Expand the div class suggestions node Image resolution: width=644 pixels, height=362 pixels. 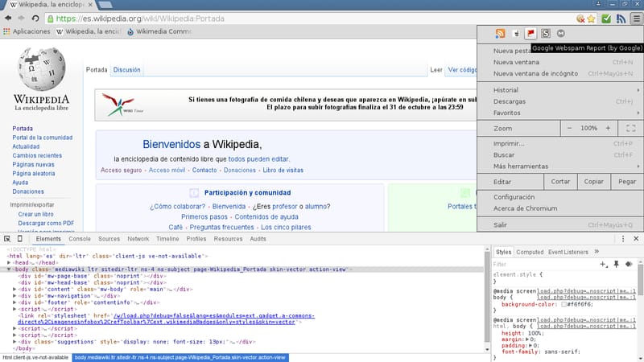[14, 341]
